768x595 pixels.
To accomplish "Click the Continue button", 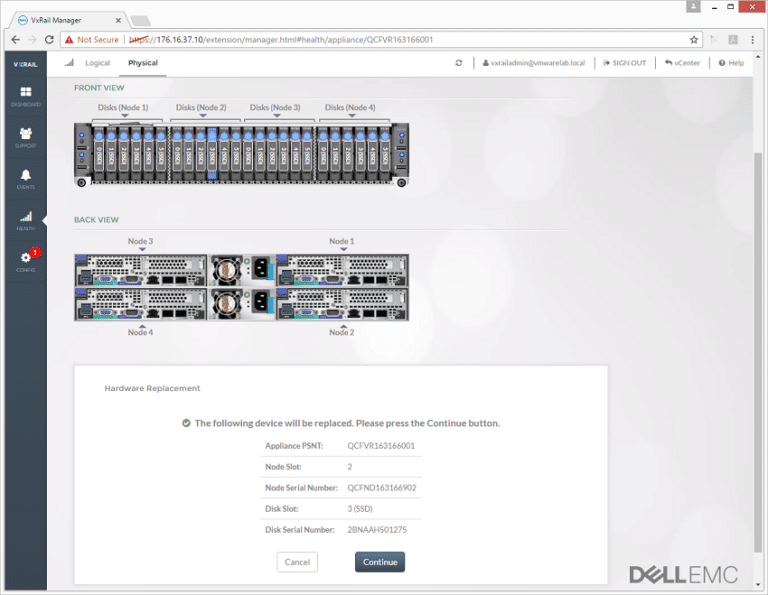I will coord(380,562).
